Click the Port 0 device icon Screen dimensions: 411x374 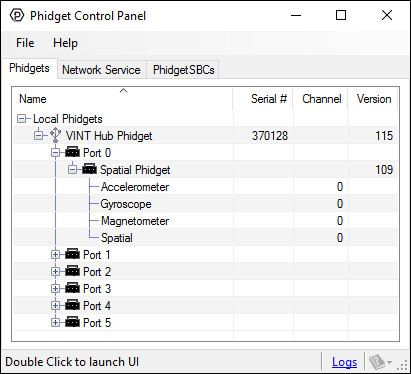coord(72,152)
